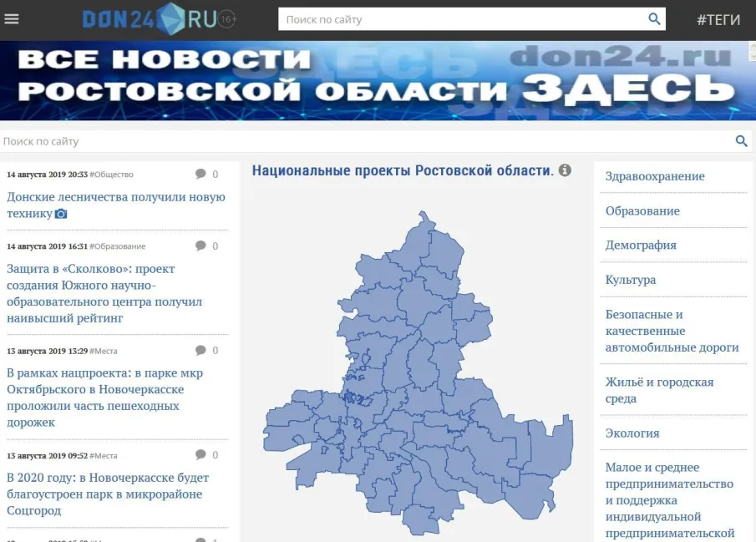Click the magnifier in second search bar
This screenshot has width=756, height=542.
coord(741,141)
